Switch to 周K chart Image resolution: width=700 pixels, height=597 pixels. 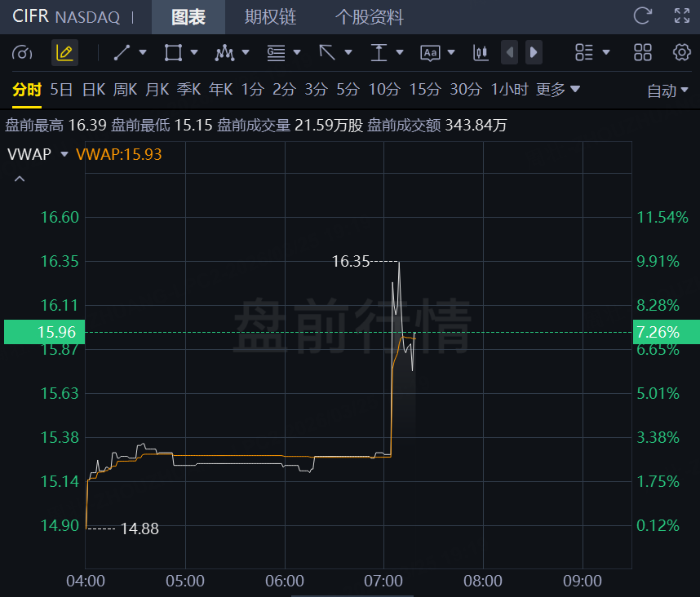(x=125, y=90)
